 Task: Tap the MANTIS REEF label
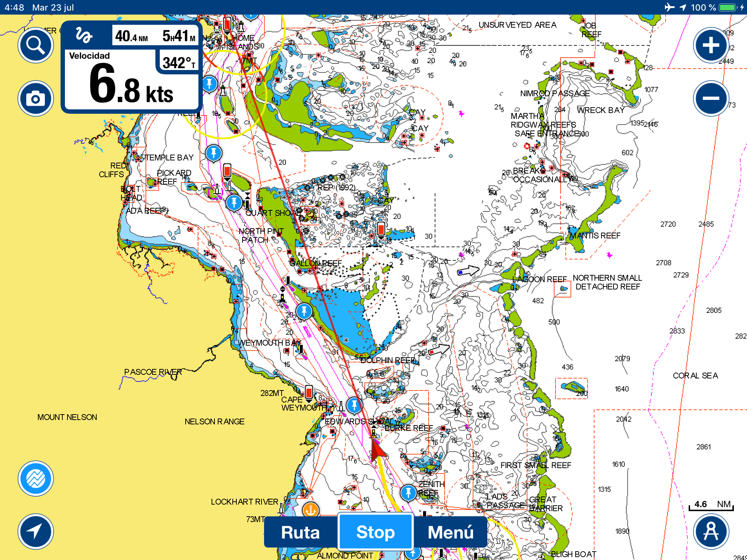coord(595,236)
